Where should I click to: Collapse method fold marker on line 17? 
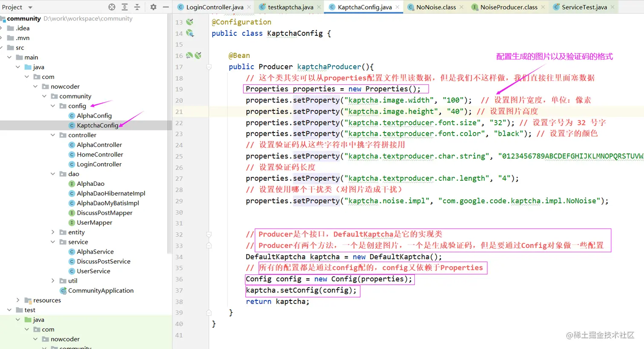(x=209, y=67)
